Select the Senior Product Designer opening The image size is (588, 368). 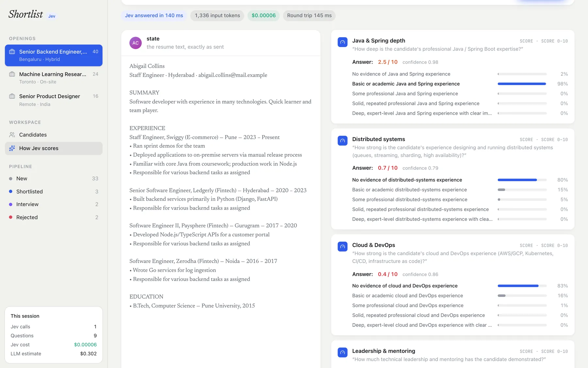click(x=54, y=100)
